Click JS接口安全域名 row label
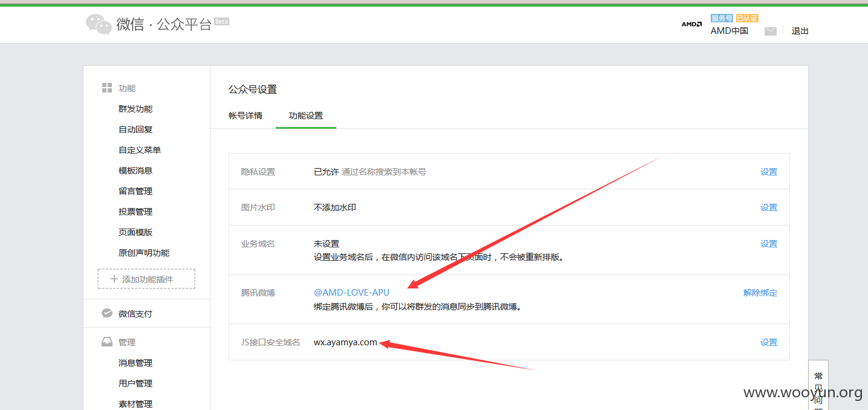The width and height of the screenshot is (868, 410). click(x=270, y=342)
